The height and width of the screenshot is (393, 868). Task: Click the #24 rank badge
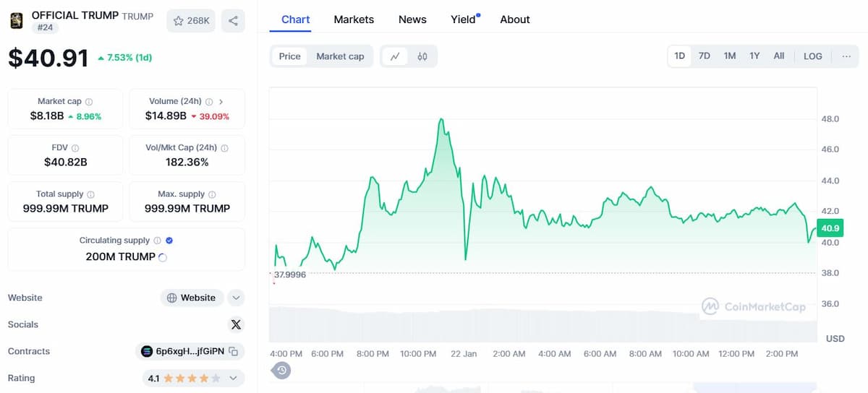[x=45, y=27]
